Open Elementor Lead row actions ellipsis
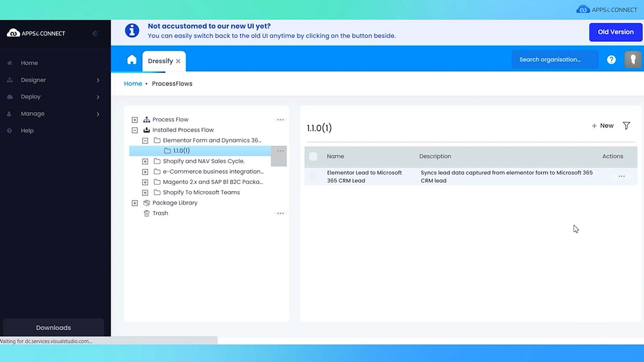This screenshot has height=362, width=644. click(621, 176)
